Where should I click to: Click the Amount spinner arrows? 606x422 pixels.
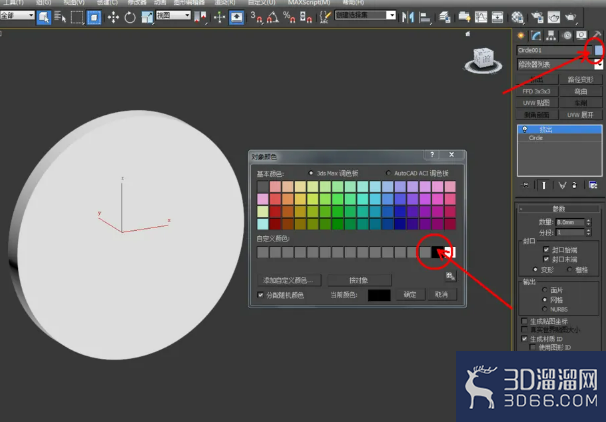coord(589,222)
